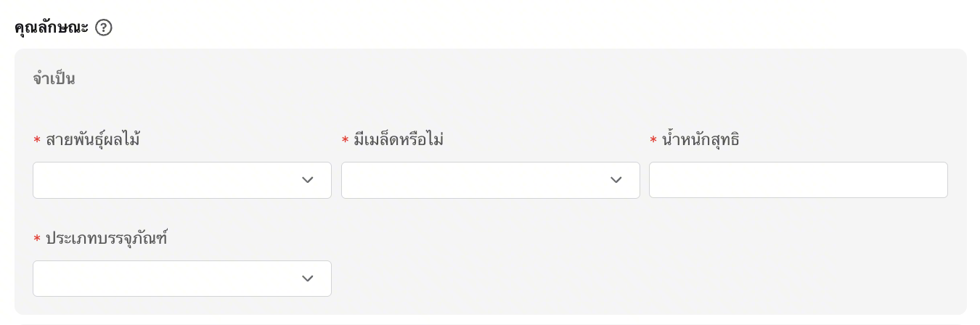Viewport: 980px width, 325px height.
Task: Focus the น้ำหนักสุทธิ text input
Action: pyautogui.click(x=798, y=180)
